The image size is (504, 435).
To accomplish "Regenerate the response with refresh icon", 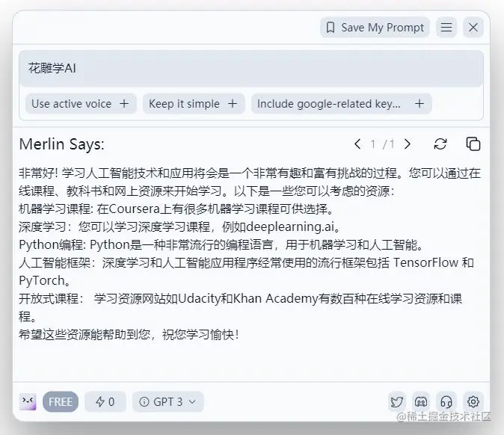I will (440, 144).
